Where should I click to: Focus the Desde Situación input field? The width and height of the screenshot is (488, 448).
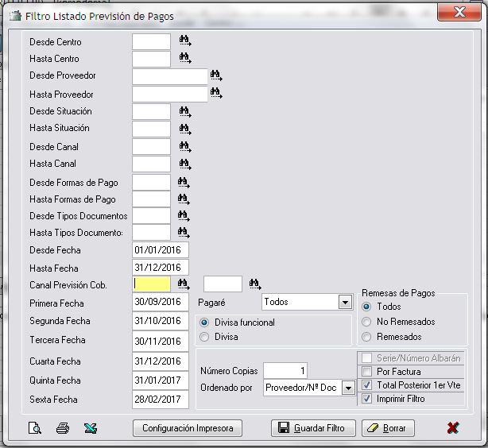point(151,112)
